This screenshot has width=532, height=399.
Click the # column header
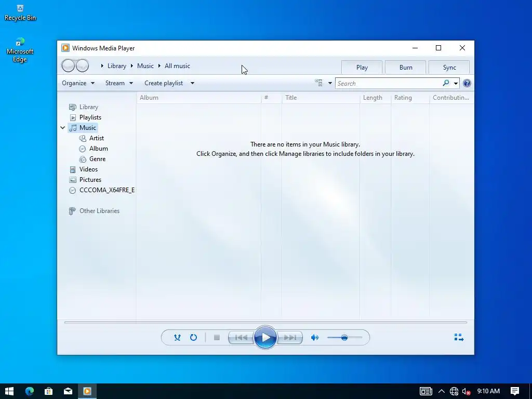(x=271, y=98)
